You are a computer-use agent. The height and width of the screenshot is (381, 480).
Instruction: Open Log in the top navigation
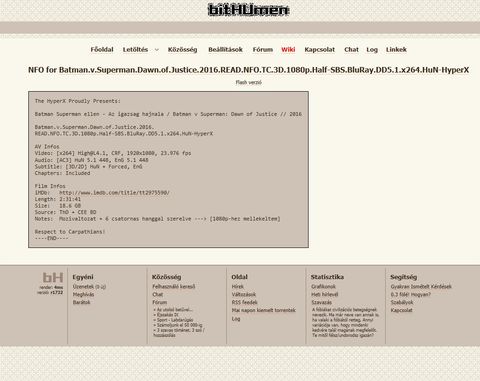coord(372,50)
